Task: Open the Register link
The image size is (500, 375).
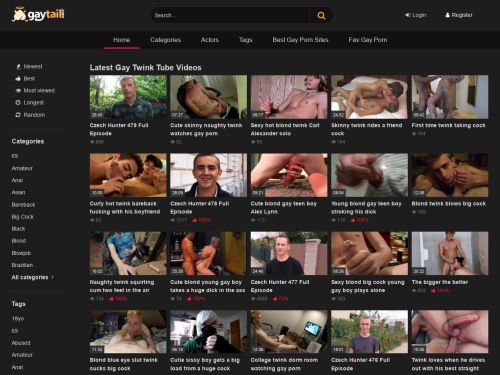Action: (459, 15)
